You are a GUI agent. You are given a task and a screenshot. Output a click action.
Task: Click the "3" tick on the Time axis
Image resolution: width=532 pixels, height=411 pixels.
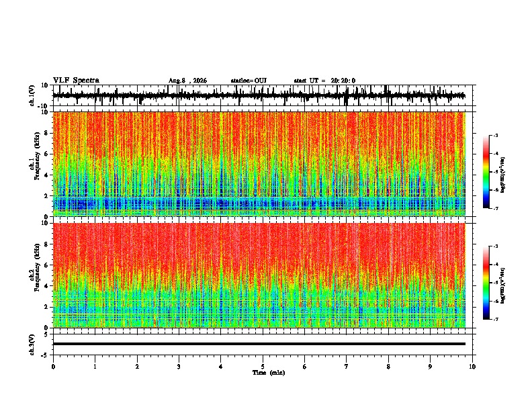(179, 367)
